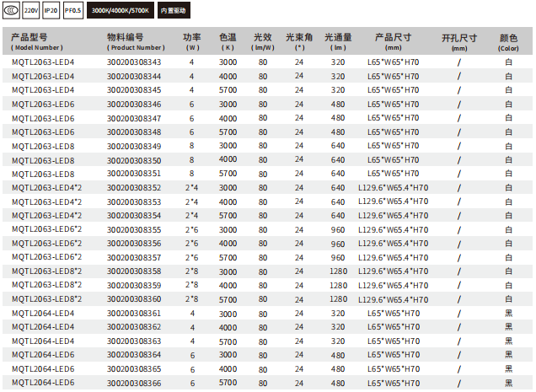
Task: Click product number 300200308358
Action: (x=134, y=271)
